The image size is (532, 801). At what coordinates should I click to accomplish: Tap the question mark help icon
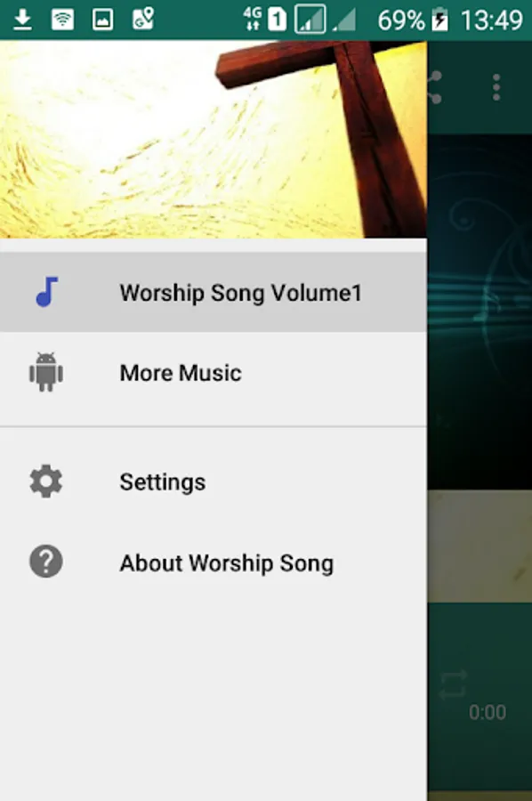point(46,562)
